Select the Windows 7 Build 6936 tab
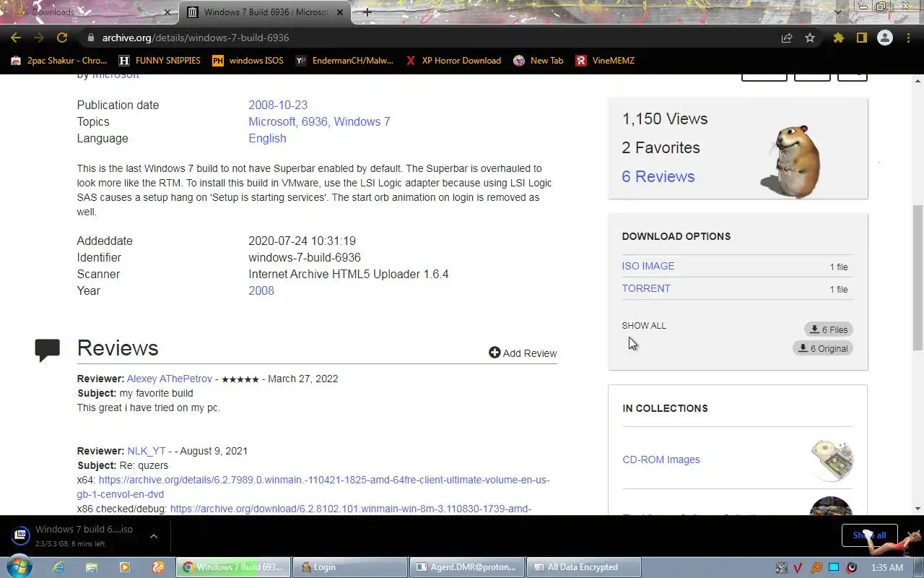 (x=265, y=12)
